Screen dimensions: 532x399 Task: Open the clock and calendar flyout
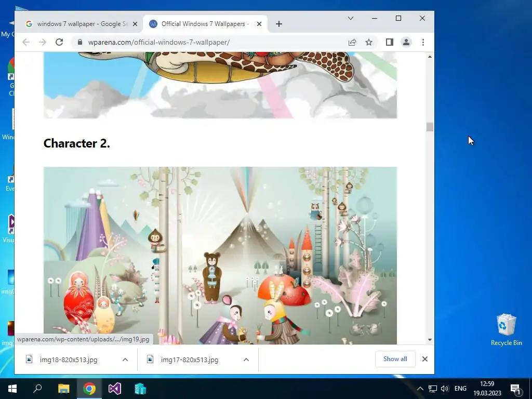(487, 389)
